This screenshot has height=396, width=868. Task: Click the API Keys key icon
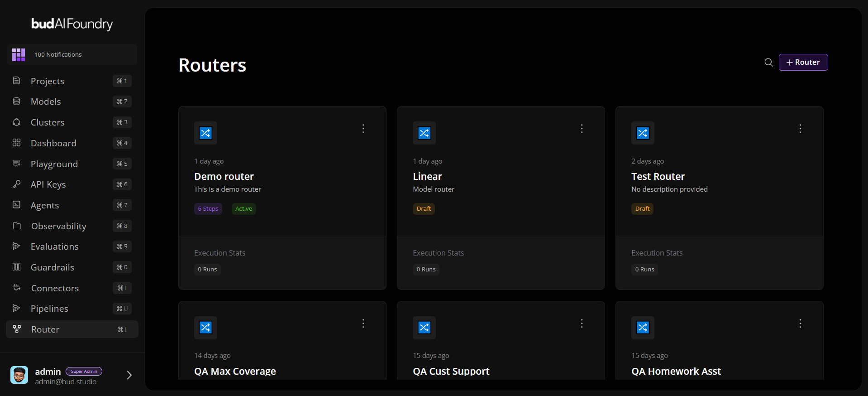pyautogui.click(x=17, y=184)
